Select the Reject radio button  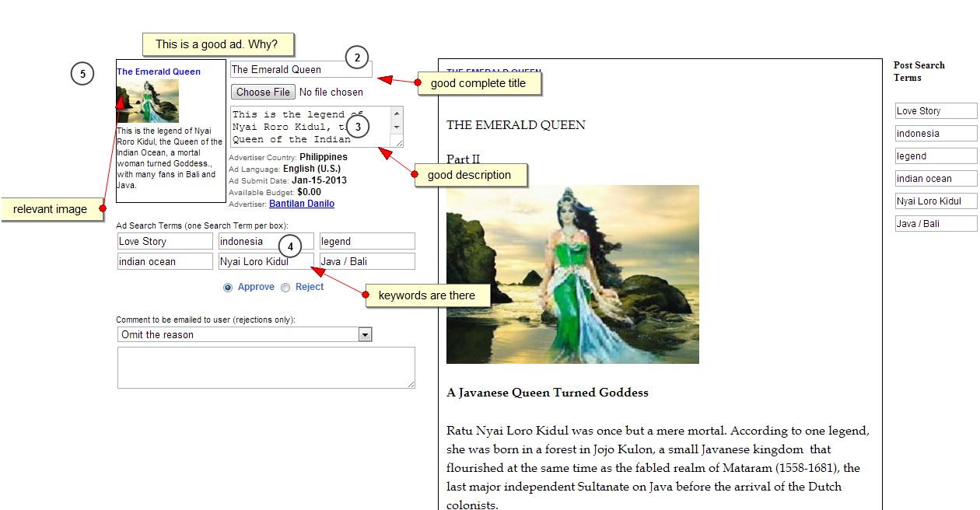[285, 288]
